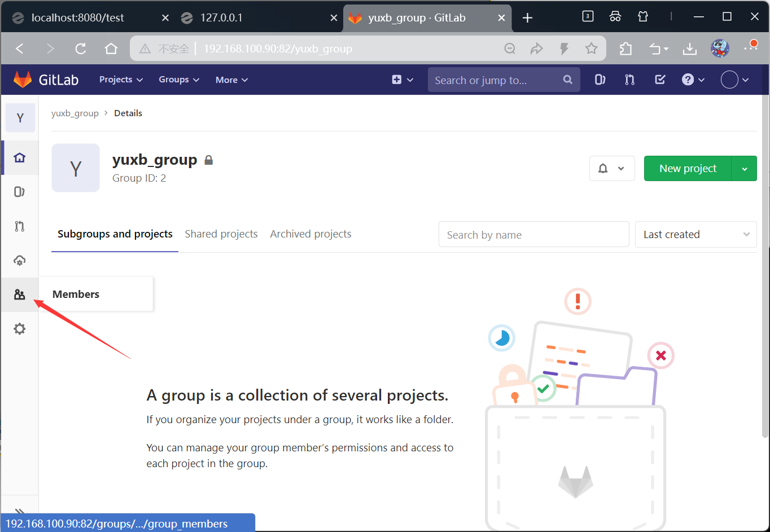This screenshot has width=770, height=532.
Task: Expand sidebar with the double-chevron toggle
Action: click(x=20, y=512)
